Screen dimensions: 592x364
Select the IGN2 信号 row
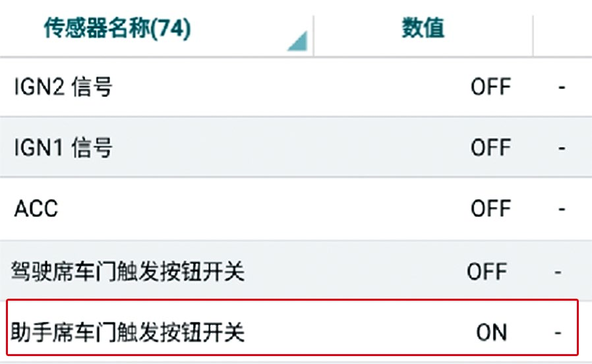(x=296, y=87)
